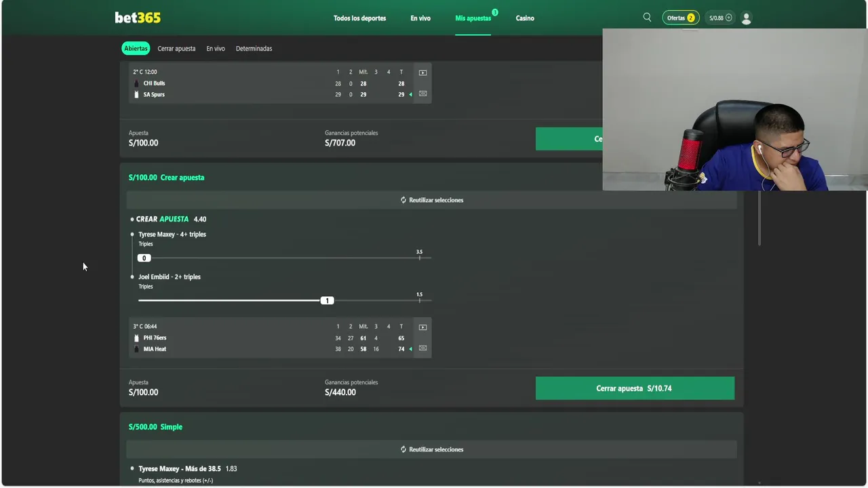Click Tyrese Maxey - 4+ triples selection

[172, 235]
